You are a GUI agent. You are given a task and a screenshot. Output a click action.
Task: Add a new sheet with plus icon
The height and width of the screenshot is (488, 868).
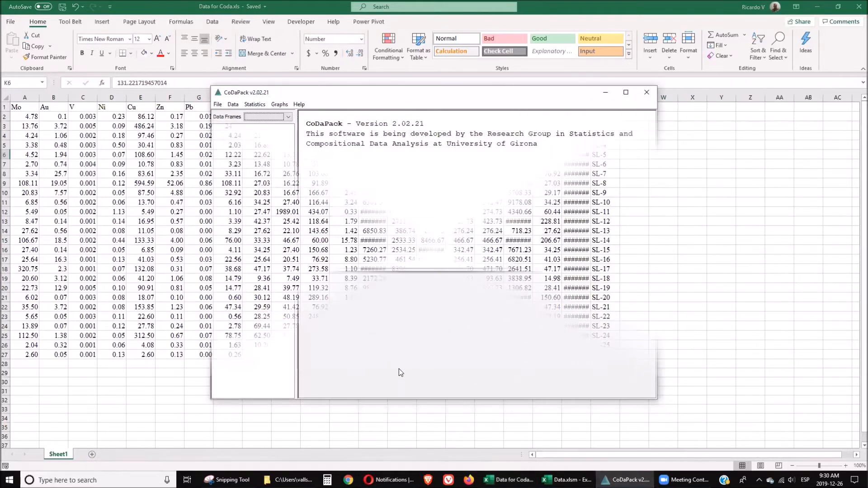click(92, 454)
